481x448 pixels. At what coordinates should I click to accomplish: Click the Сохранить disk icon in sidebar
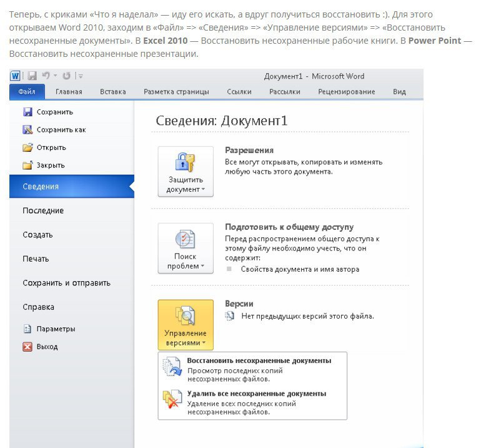(x=27, y=112)
